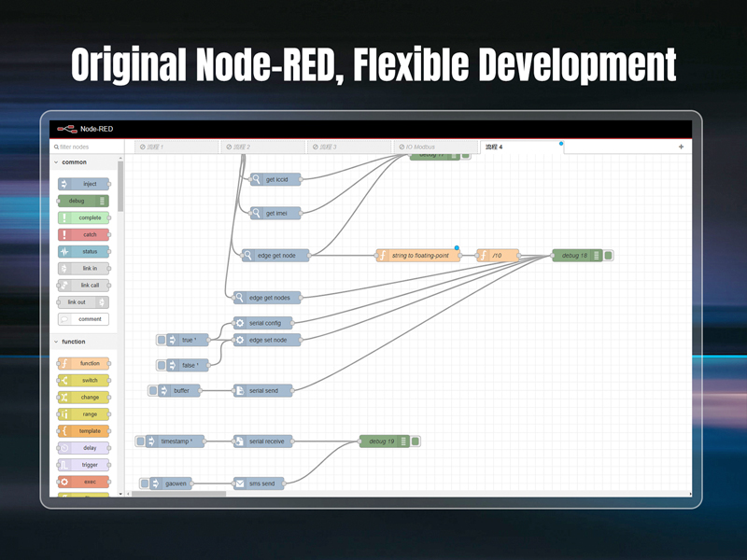The height and width of the screenshot is (560, 747).
Task: Collapse the common palette category
Action: pos(84,162)
